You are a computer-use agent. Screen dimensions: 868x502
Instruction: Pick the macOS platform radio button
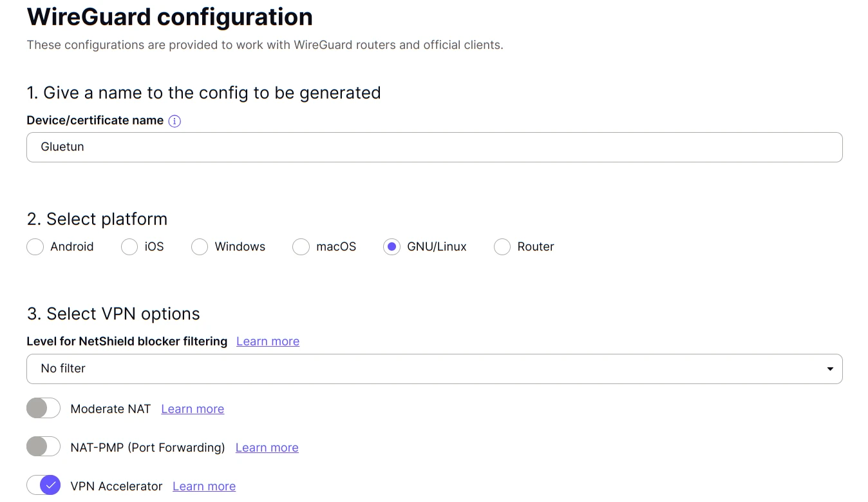301,247
